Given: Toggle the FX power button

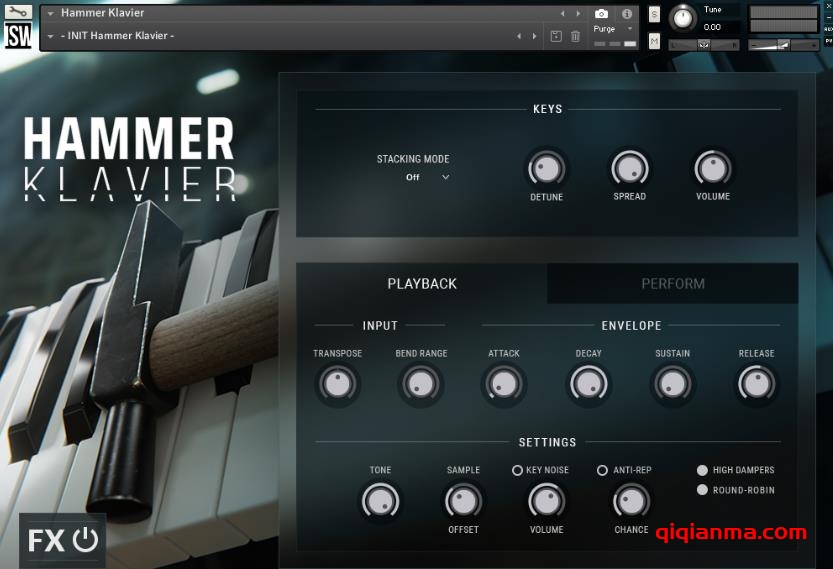Looking at the screenshot, I should coord(86,540).
